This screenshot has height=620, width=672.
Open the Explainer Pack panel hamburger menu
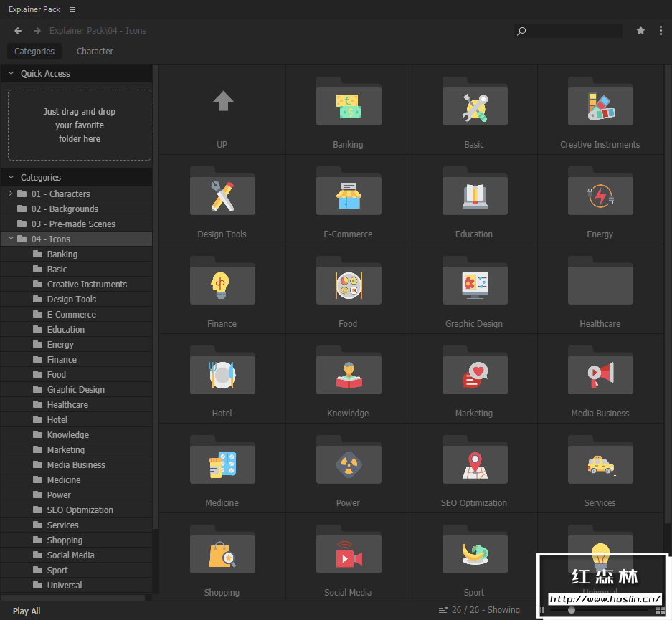[72, 9]
